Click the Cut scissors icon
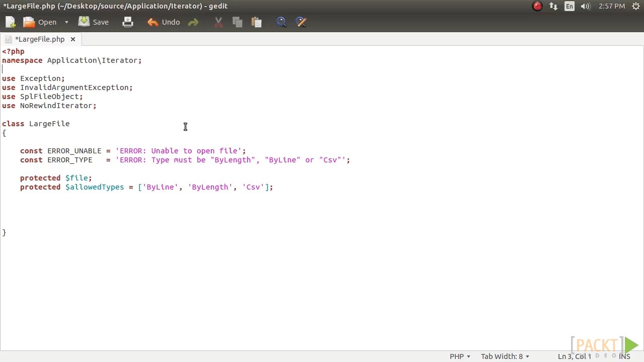This screenshot has height=362, width=644. click(x=218, y=22)
